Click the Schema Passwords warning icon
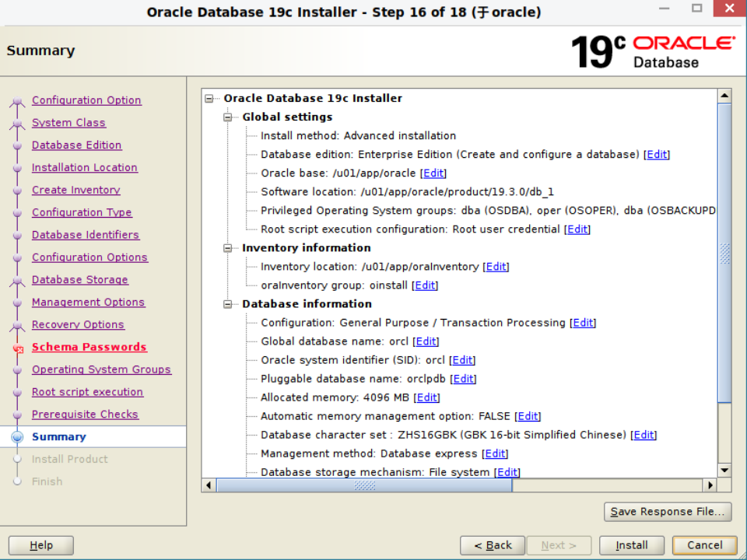The image size is (747, 560). 19,347
